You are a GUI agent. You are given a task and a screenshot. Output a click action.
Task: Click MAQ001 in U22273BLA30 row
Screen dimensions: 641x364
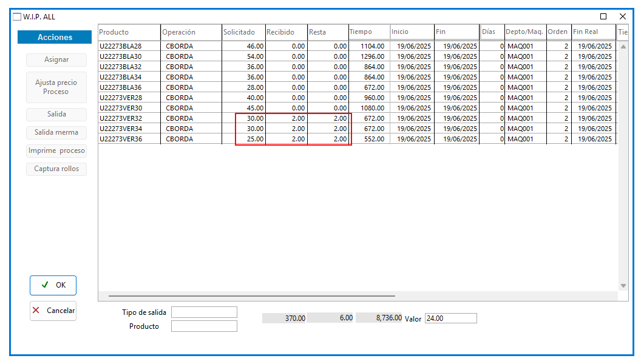click(x=520, y=56)
